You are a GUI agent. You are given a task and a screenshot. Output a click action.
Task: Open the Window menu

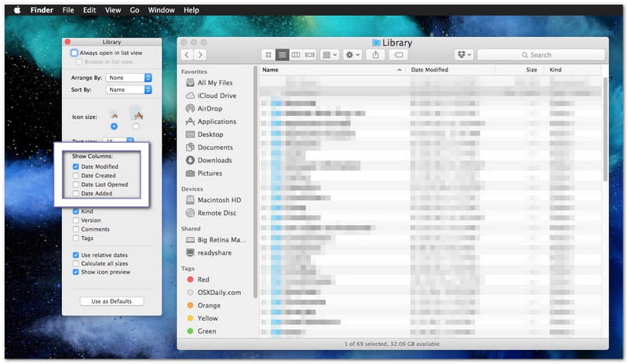(x=162, y=10)
